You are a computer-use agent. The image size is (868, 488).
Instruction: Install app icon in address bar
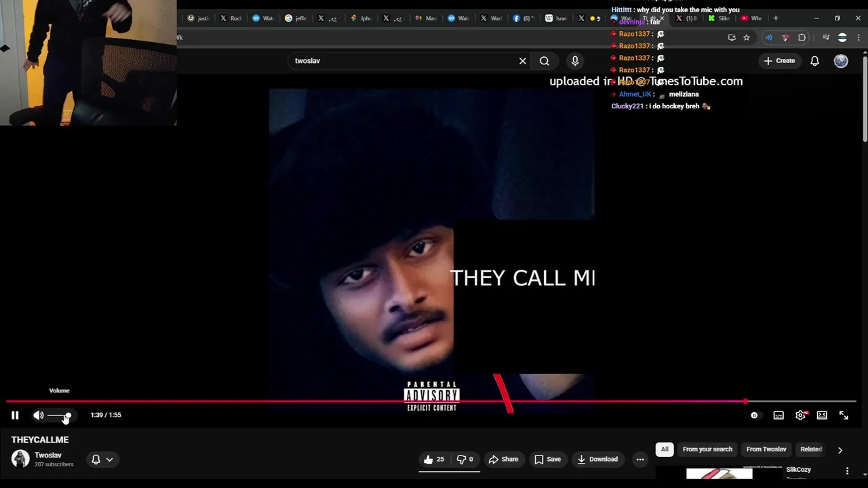(x=732, y=37)
